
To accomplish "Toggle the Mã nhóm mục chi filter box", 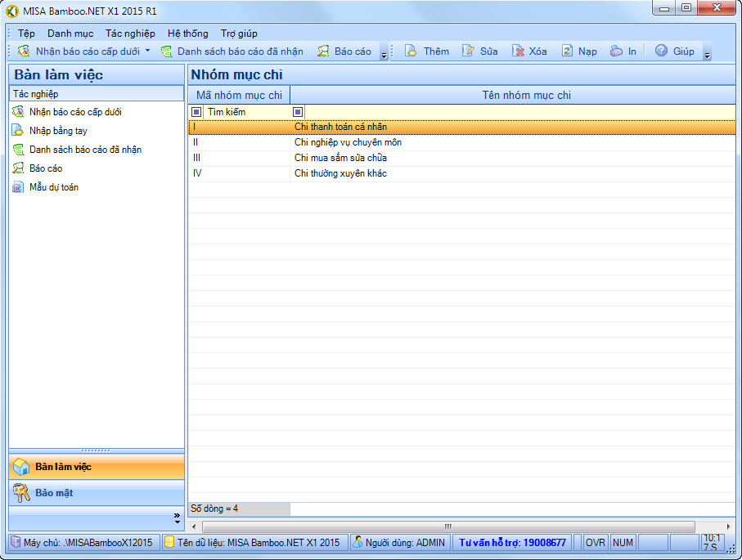I will (x=196, y=112).
